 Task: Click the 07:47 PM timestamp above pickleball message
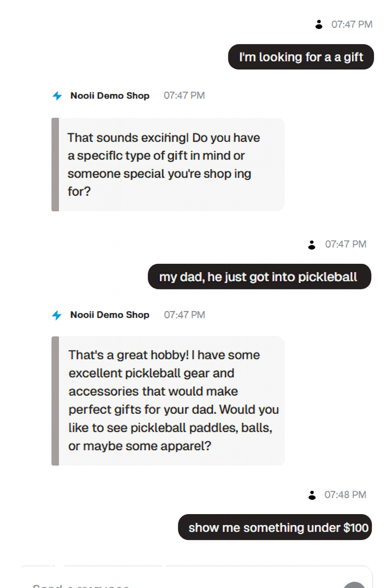tap(346, 244)
